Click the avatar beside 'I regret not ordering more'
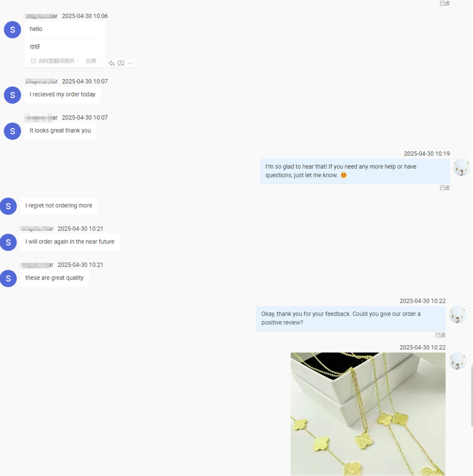This screenshot has width=473, height=476. coord(8,206)
